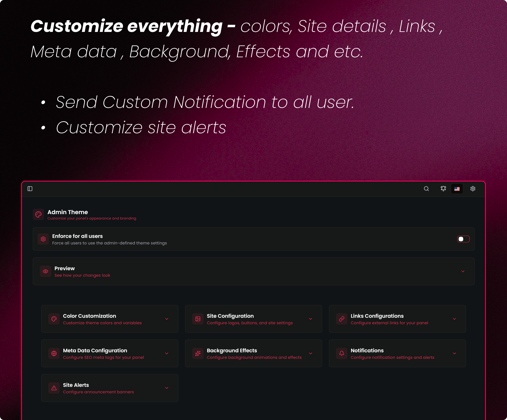
Task: Expand Color Customization chevron
Action: (x=167, y=319)
